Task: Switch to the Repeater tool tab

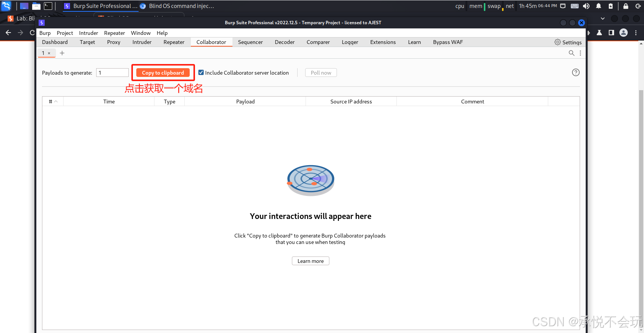Action: click(x=174, y=42)
